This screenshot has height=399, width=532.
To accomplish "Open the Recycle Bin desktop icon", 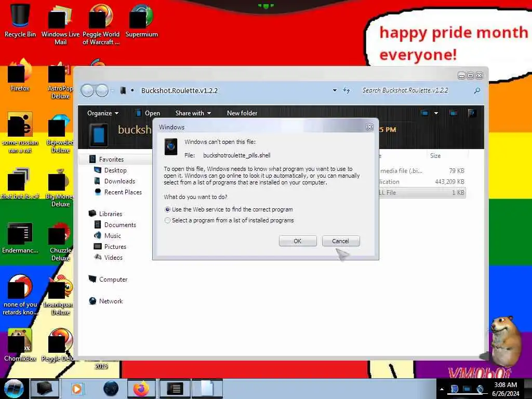I will coord(20,20).
